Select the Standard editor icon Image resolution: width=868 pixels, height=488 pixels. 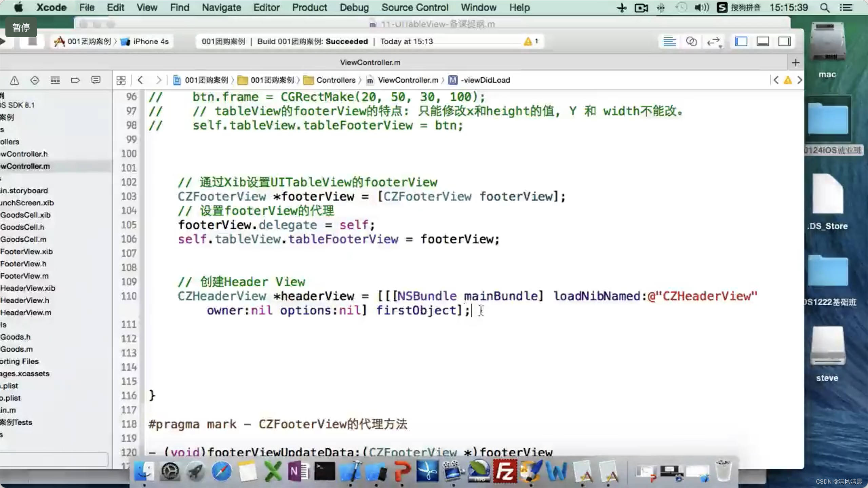click(x=669, y=42)
